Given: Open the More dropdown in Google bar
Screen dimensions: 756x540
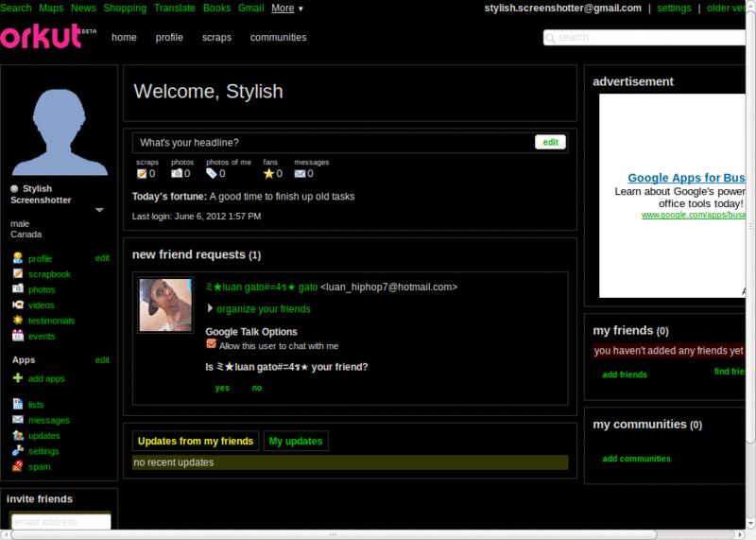Looking at the screenshot, I should pyautogui.click(x=287, y=9).
